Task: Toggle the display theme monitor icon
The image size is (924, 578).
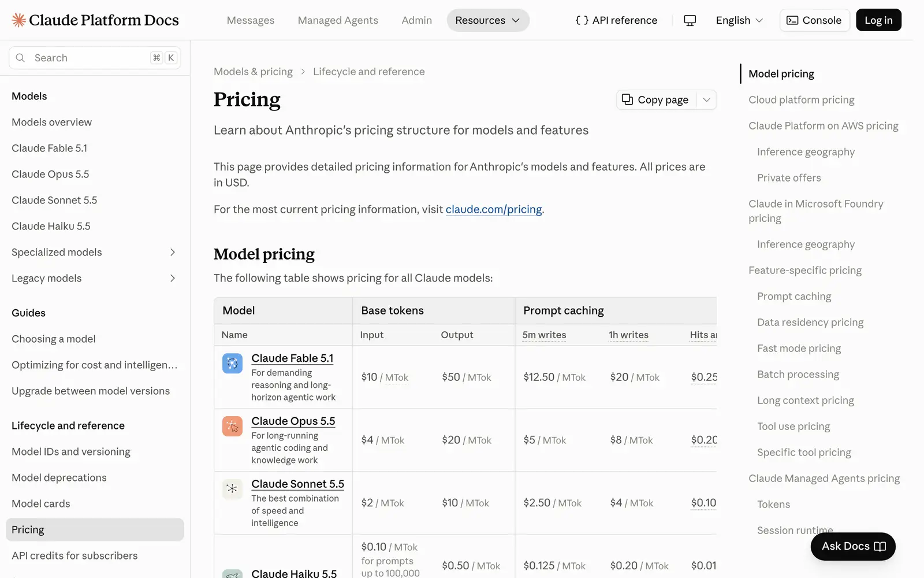Action: click(x=690, y=20)
